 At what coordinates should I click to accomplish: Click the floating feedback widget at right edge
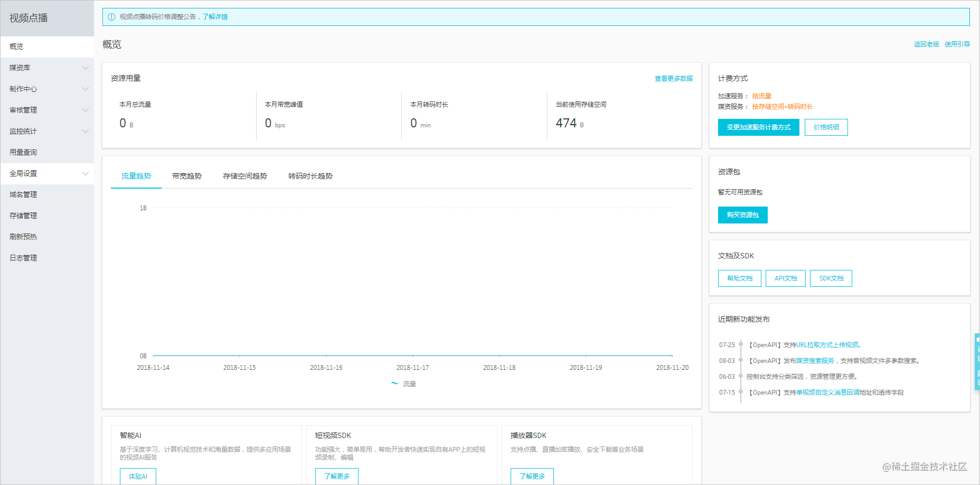tap(977, 361)
